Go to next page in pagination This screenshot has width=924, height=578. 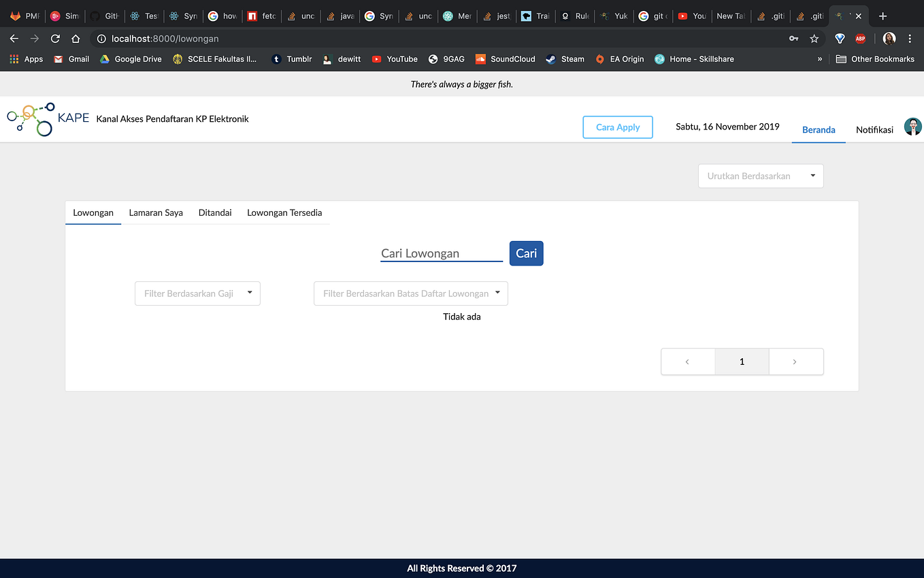(x=796, y=362)
